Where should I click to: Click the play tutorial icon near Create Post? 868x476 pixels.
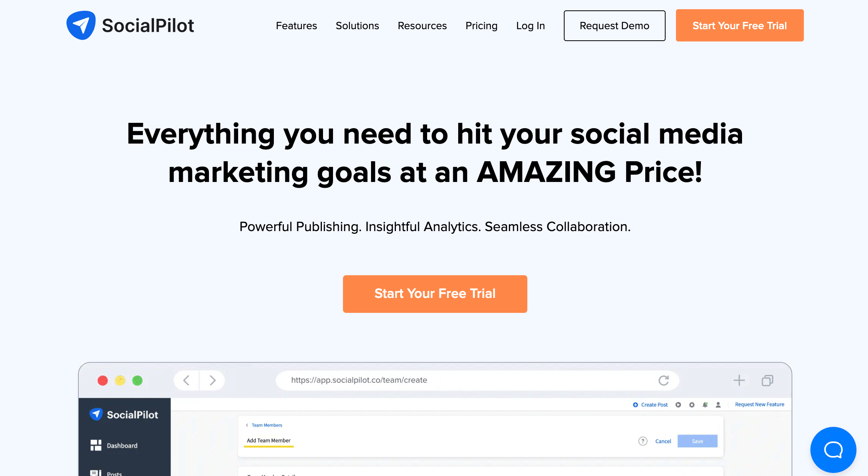678,405
